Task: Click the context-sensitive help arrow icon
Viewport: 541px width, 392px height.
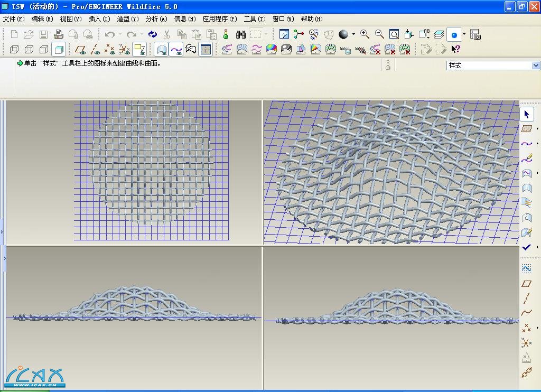Action: (455, 49)
